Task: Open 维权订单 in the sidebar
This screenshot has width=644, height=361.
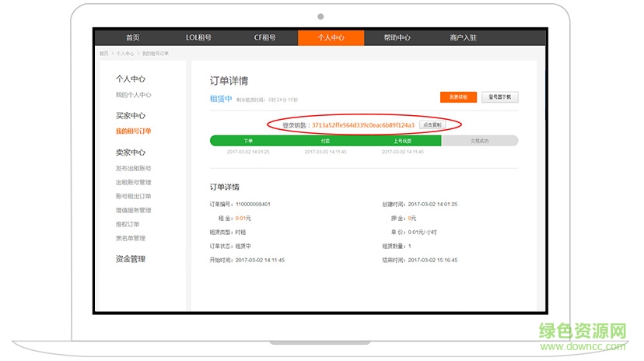Action: (127, 224)
